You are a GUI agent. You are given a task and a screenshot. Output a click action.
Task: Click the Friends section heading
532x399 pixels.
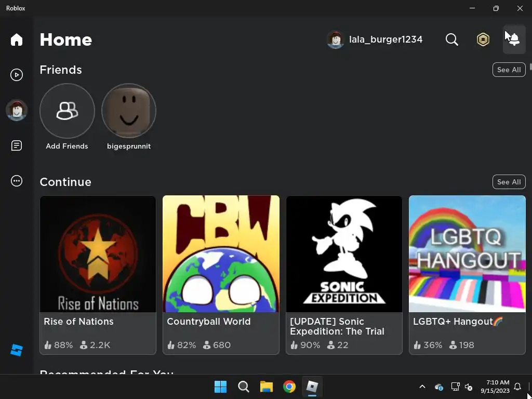[61, 70]
